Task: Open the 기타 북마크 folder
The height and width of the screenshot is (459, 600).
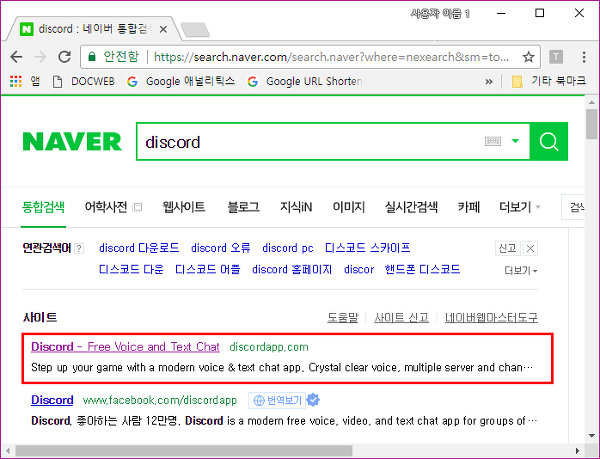Action: tap(549, 81)
